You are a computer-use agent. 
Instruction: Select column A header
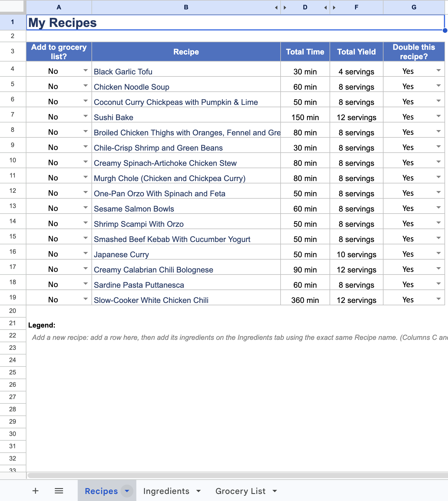(59, 7)
